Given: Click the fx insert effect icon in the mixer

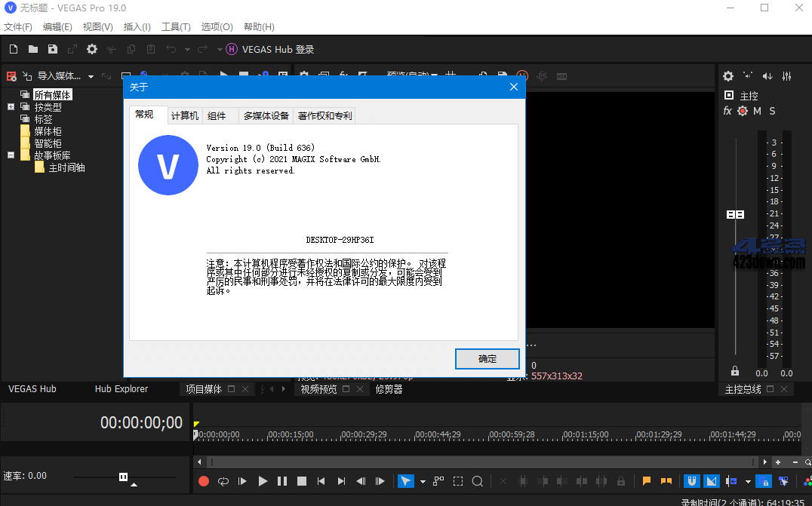Looking at the screenshot, I should point(727,111).
